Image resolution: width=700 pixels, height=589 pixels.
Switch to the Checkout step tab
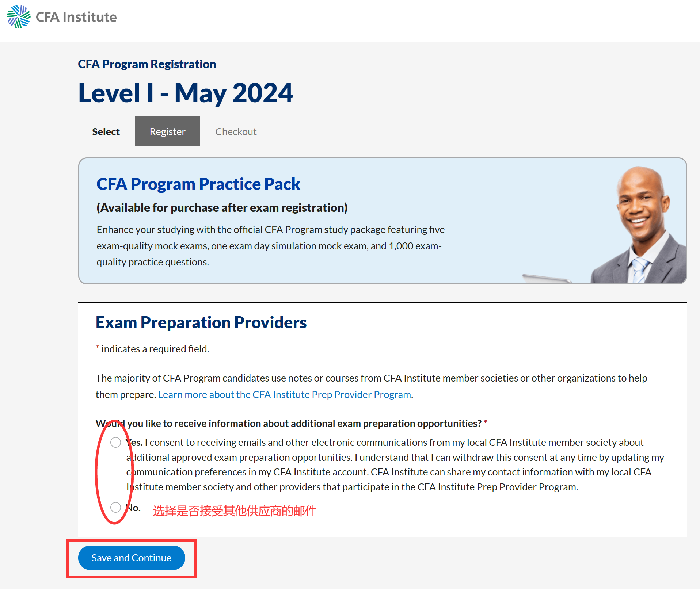236,131
